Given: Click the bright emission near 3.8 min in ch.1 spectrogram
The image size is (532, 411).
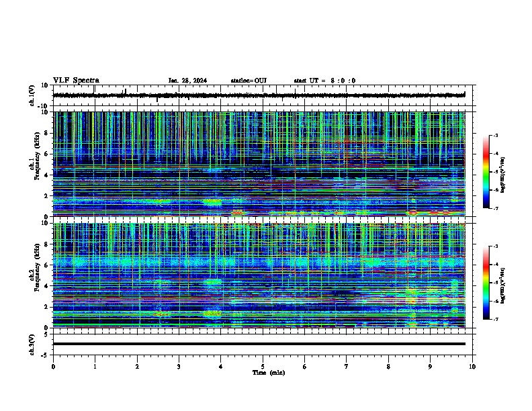Looking at the screenshot, I should tap(212, 202).
